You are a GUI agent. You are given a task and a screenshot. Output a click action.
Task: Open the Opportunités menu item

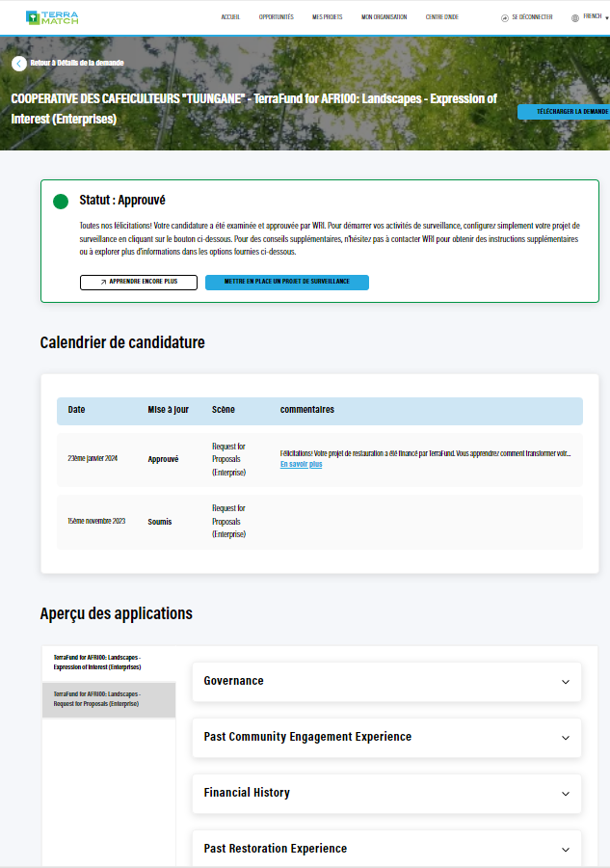[276, 17]
